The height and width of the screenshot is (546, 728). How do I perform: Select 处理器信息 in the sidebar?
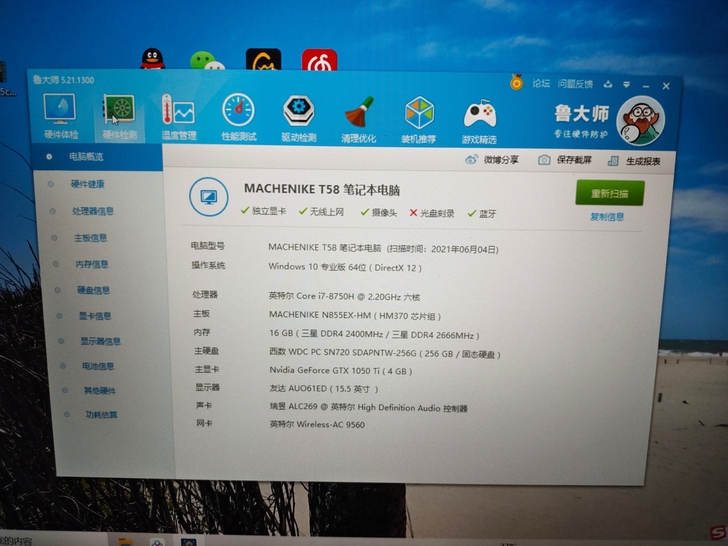pos(92,211)
